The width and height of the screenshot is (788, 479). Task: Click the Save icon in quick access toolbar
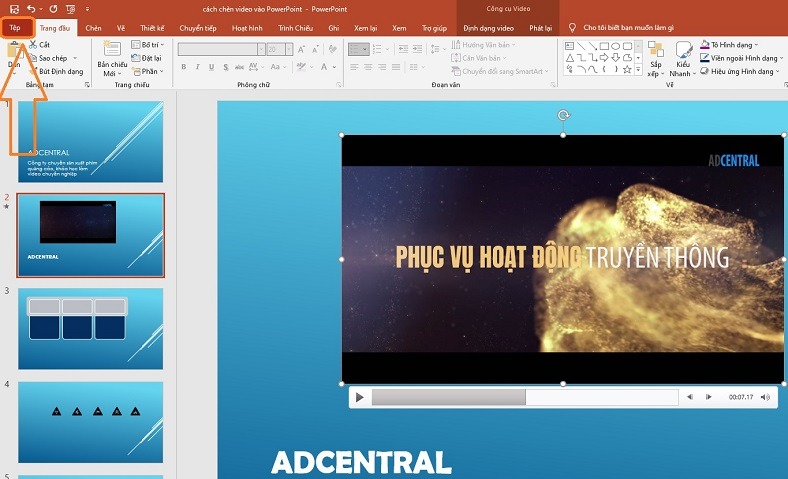pos(14,8)
